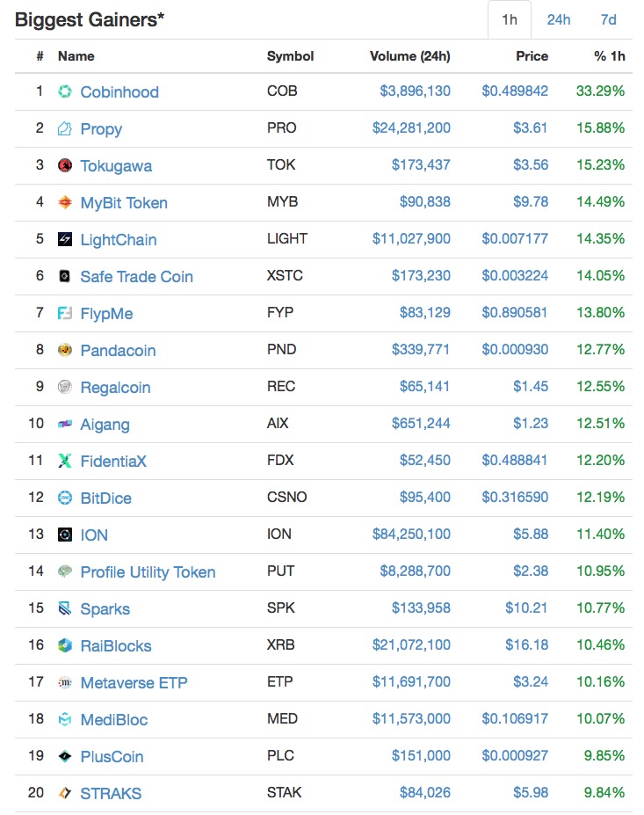Click the FidentiaX green X icon
Image resolution: width=644 pixels, height=815 pixels.
pyautogui.click(x=65, y=461)
